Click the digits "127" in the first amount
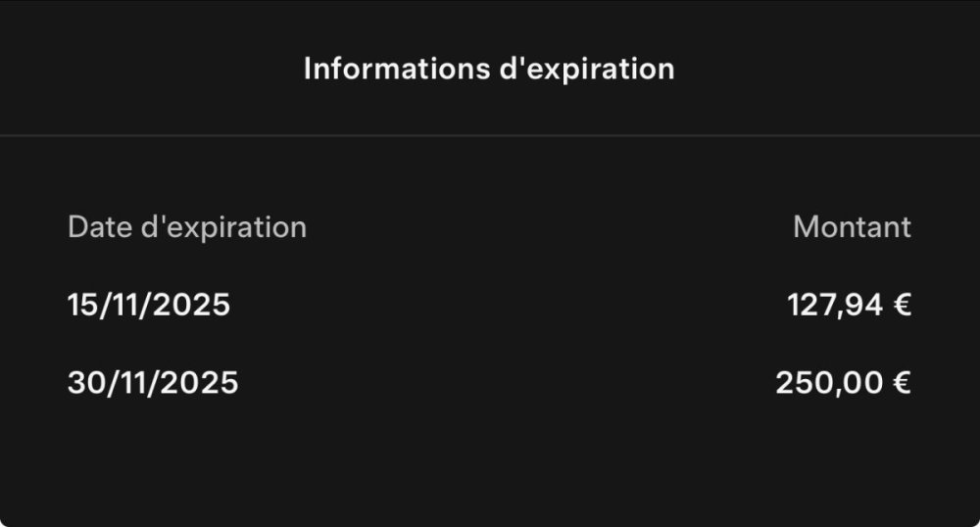Image resolution: width=980 pixels, height=527 pixels. coord(811,306)
